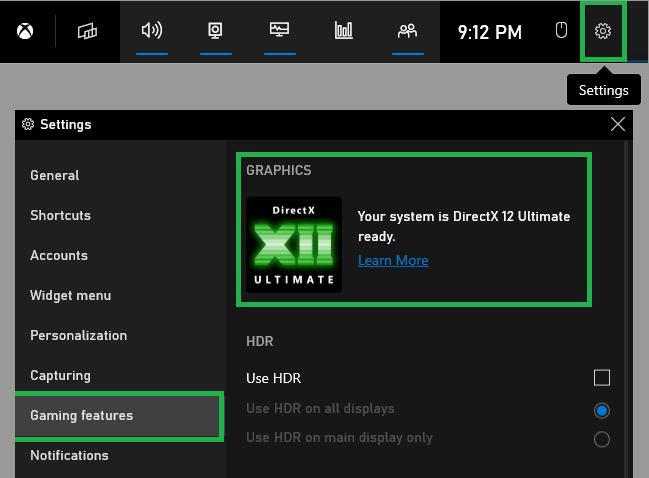The image size is (649, 478).
Task: Toggle the Performance monitor widget icon
Action: (x=279, y=30)
